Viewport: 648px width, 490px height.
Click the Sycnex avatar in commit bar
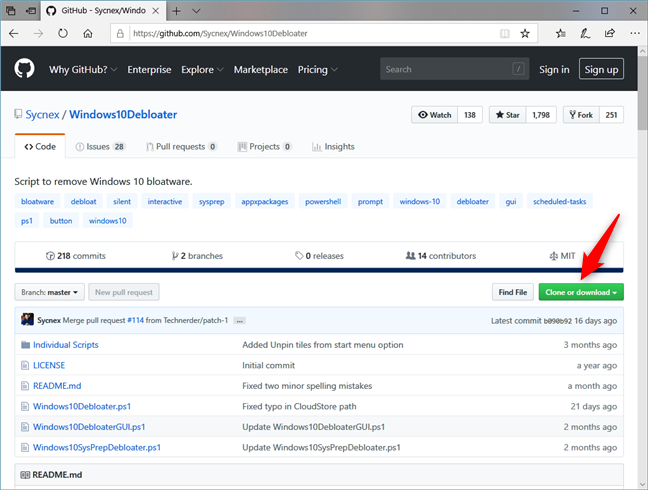click(x=27, y=319)
